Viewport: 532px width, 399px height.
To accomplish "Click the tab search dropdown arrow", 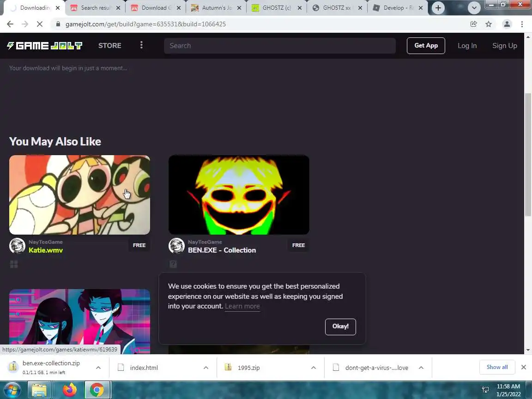I will click(x=474, y=8).
